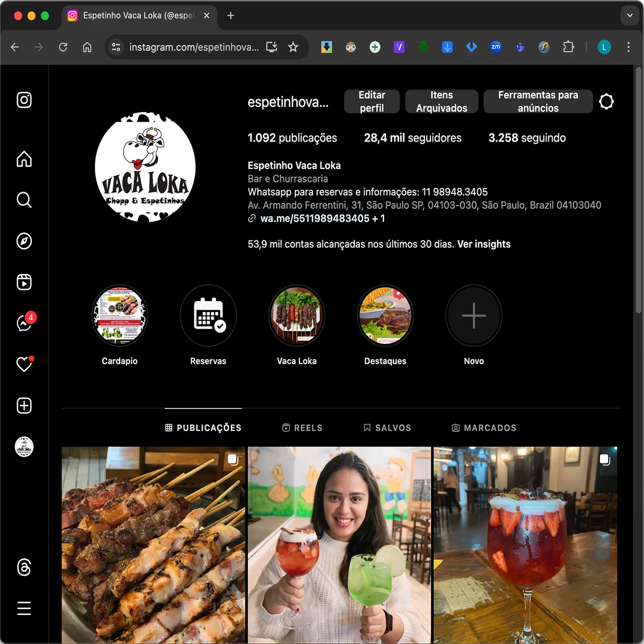
Task: Click the create new post plus icon
Action: [24, 406]
